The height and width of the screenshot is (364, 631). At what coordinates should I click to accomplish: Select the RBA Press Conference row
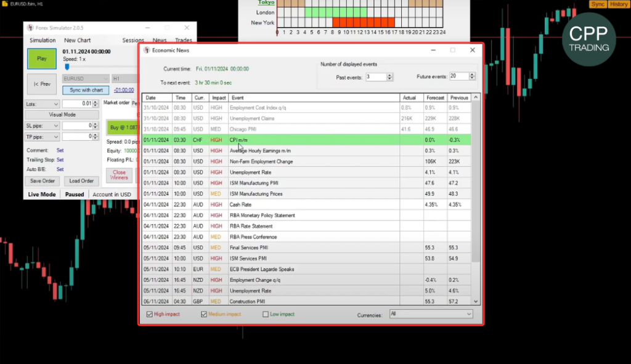click(x=307, y=237)
